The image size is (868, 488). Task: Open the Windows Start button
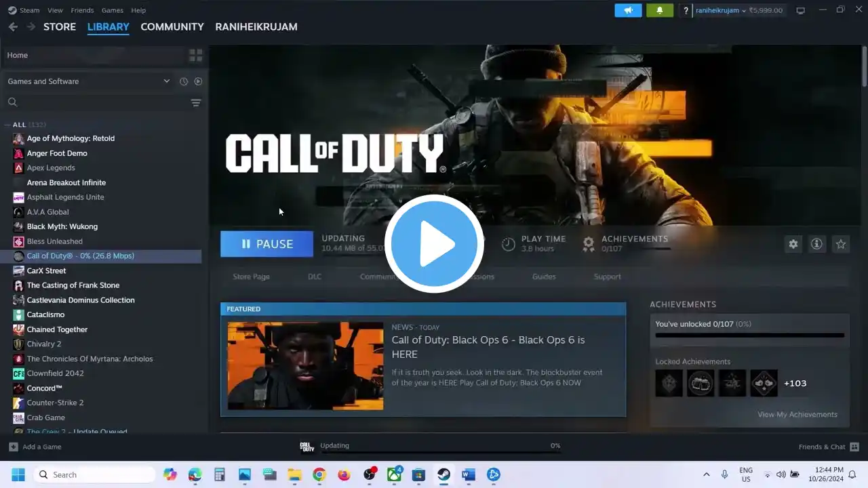18,474
